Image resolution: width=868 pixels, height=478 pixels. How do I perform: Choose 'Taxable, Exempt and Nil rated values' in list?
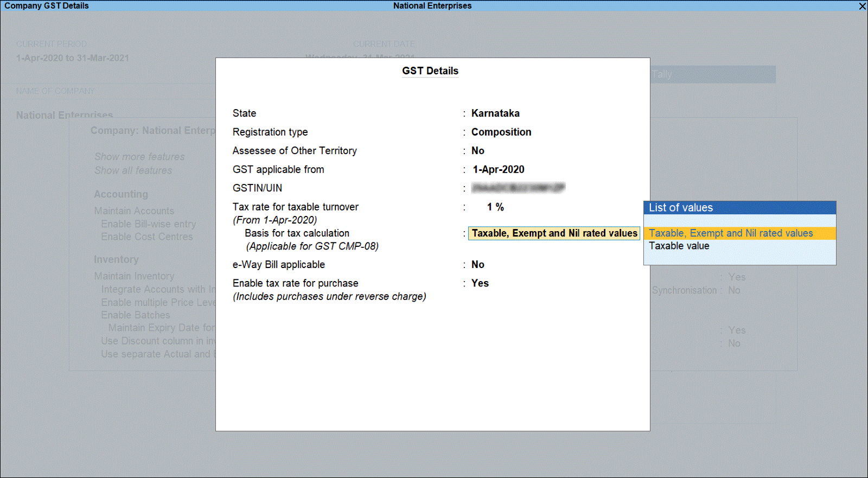[x=730, y=233]
